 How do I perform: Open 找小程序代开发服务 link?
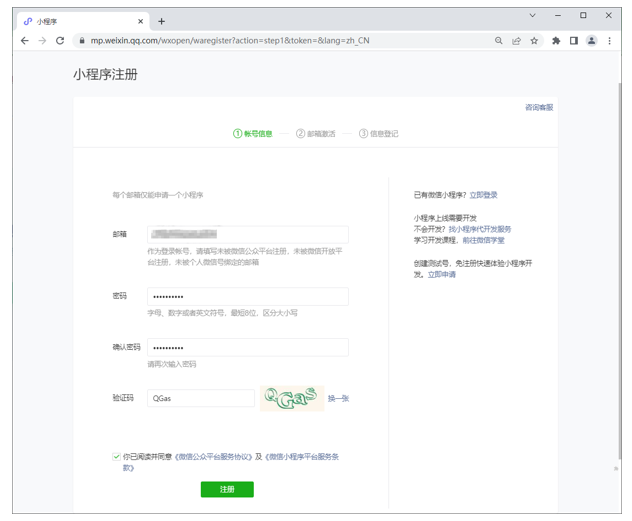(480, 229)
